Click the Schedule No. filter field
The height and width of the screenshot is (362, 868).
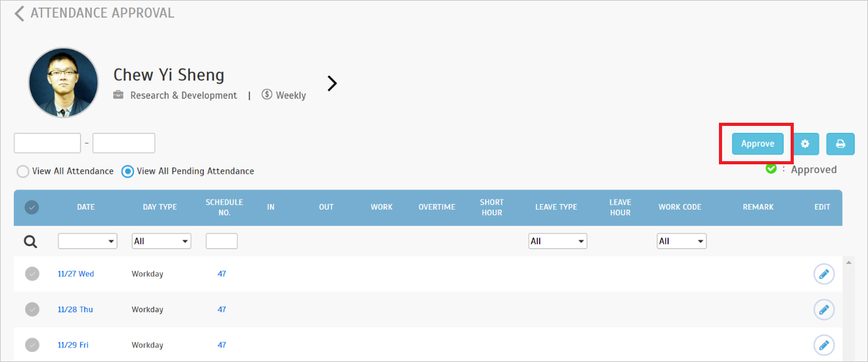(x=221, y=241)
